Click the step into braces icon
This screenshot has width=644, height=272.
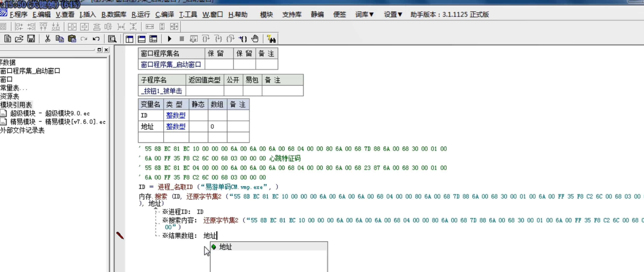[x=218, y=39]
